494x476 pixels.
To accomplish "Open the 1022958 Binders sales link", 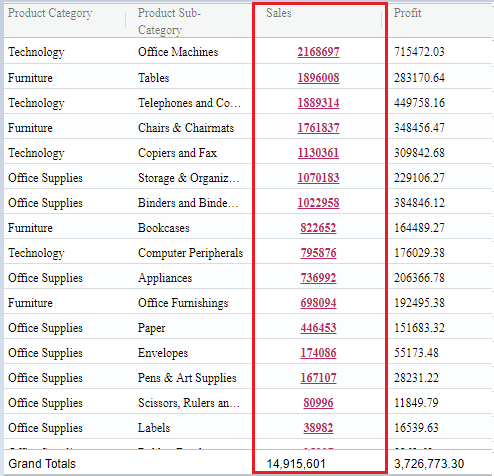I will click(318, 203).
